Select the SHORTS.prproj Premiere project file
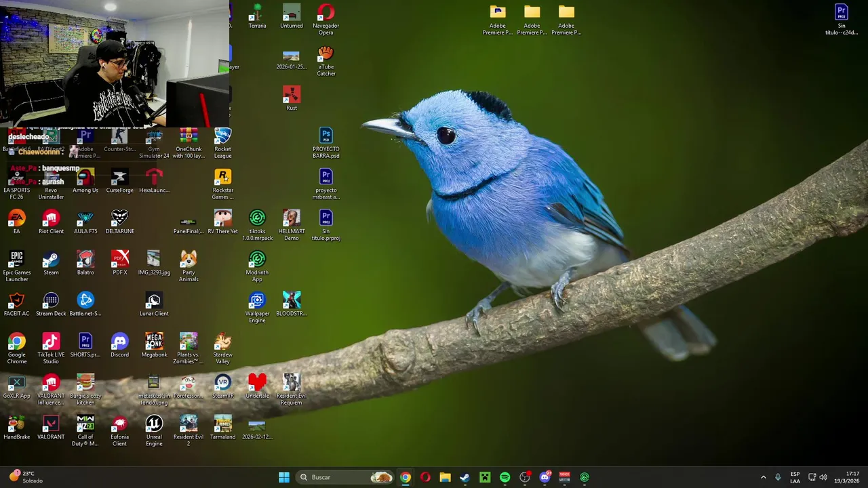Screen dimensions: 868x488 coord(85,346)
